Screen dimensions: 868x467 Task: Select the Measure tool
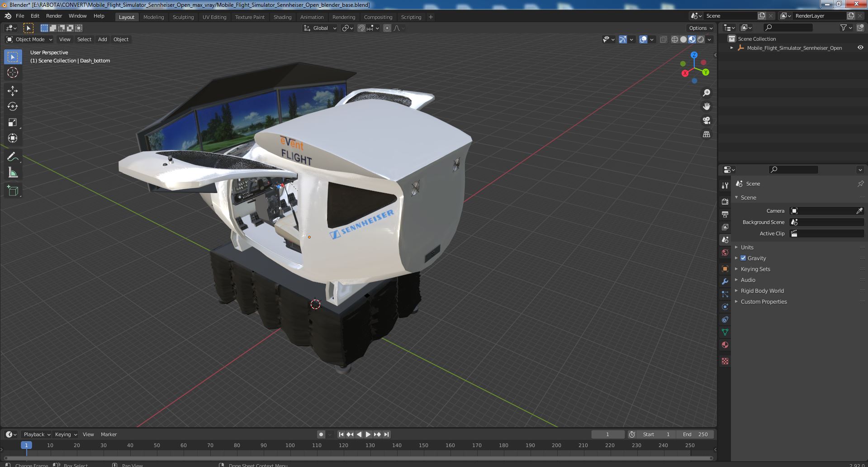click(x=13, y=173)
